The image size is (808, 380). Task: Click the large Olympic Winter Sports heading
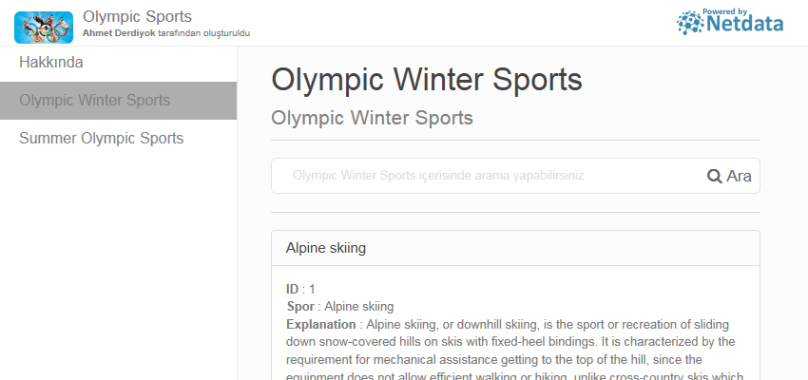pyautogui.click(x=427, y=80)
